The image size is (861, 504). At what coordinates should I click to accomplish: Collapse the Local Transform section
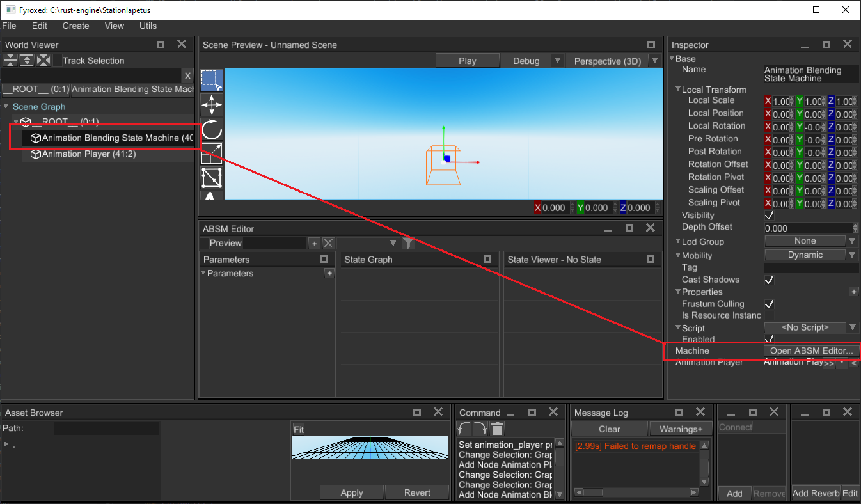tap(679, 90)
